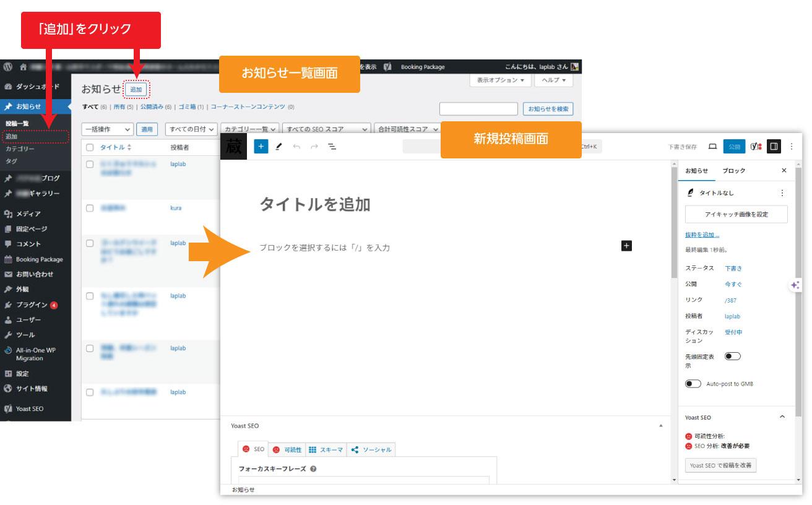Open the block inserter with the + icon
The image size is (812, 505).
coord(261,146)
